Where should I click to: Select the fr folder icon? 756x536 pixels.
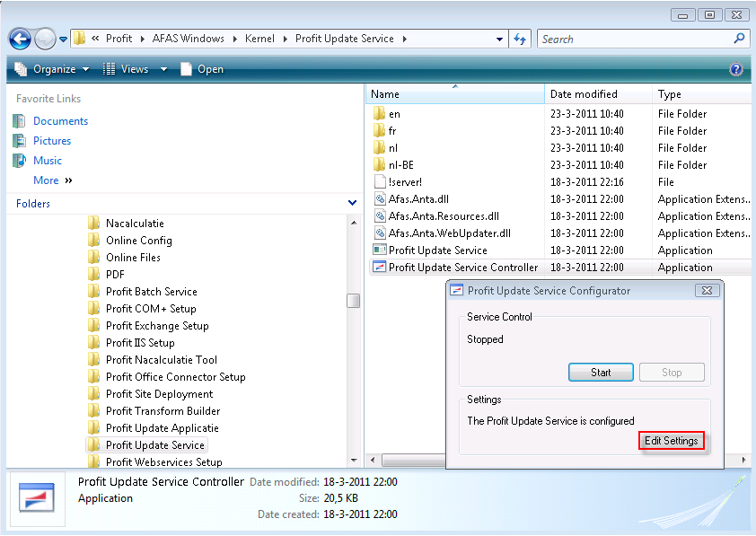(x=380, y=130)
